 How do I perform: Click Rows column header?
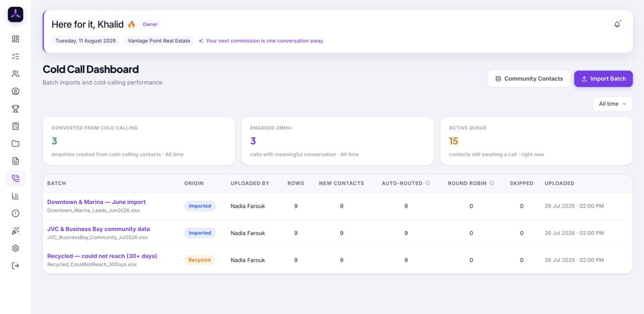tap(296, 183)
